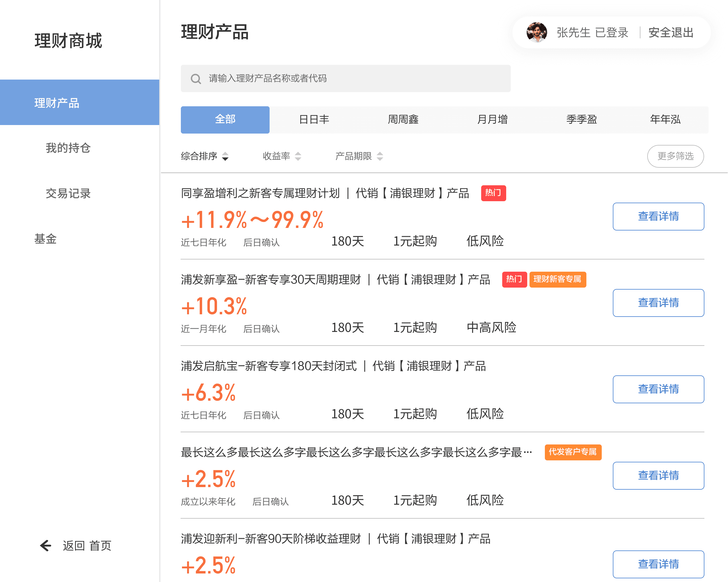
Task: Click the back arrow icon in sidebar
Action: 45,545
